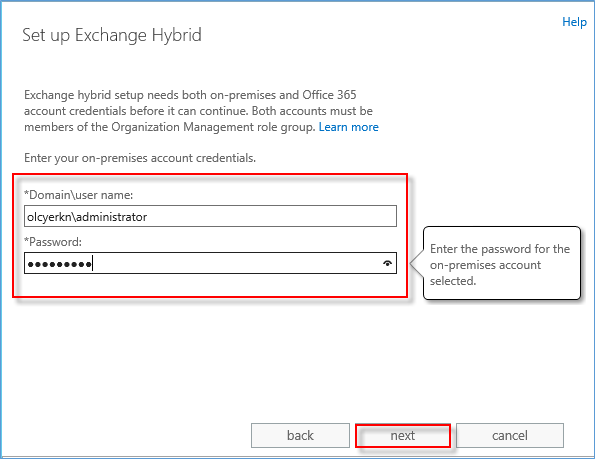The image size is (595, 459).
Task: Click the password hint tooltip callout
Action: 500,264
